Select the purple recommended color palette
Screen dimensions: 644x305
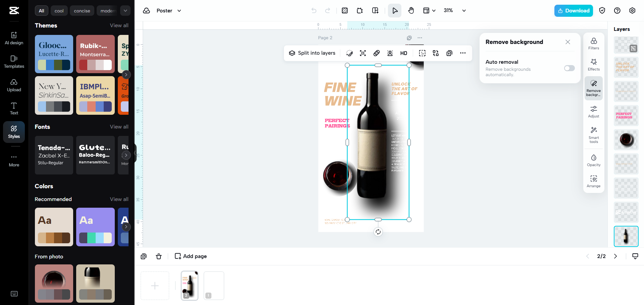(95, 227)
